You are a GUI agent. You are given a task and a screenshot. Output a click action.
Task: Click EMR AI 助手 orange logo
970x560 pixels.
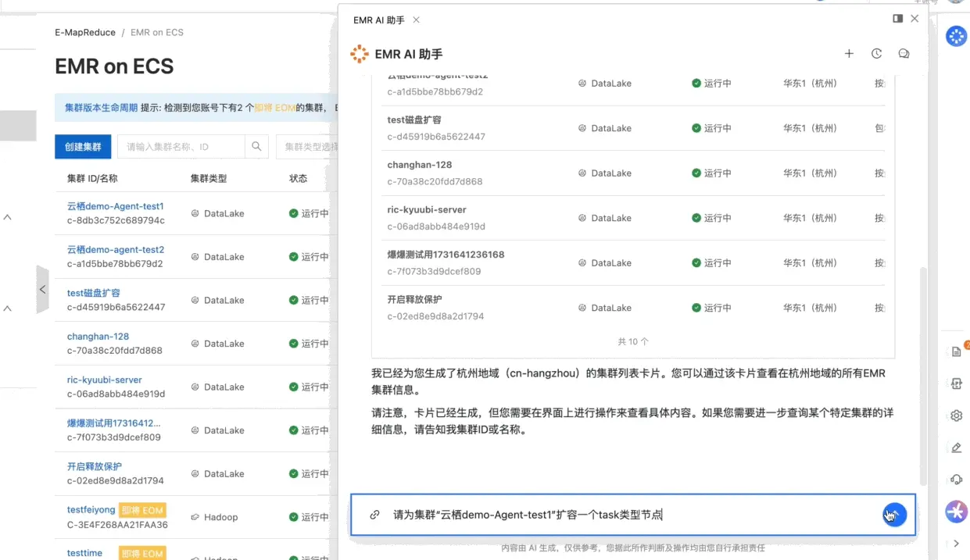pos(360,54)
